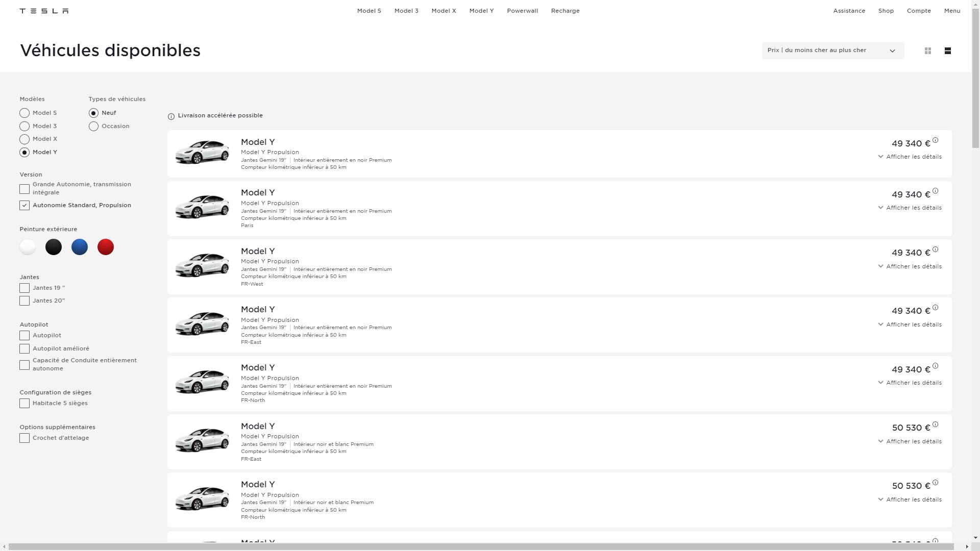
Task: Click price info icon on FR-East 50 530 € listing
Action: [935, 424]
